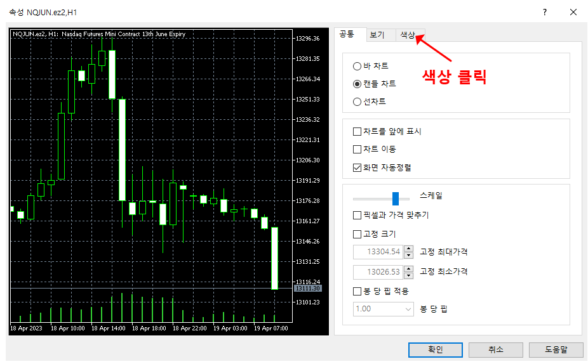Viewport: 588px width, 364px height.
Task: Click the question mark help icon
Action: pyautogui.click(x=544, y=12)
